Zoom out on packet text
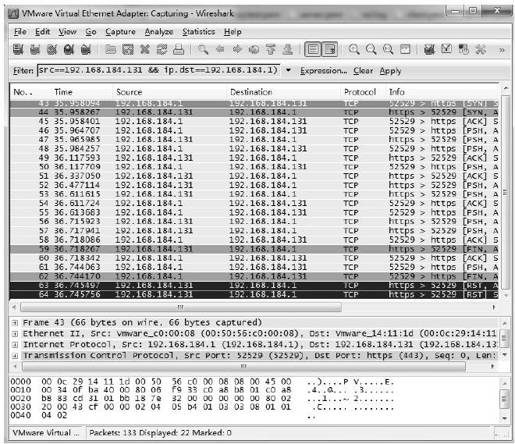 [x=371, y=50]
